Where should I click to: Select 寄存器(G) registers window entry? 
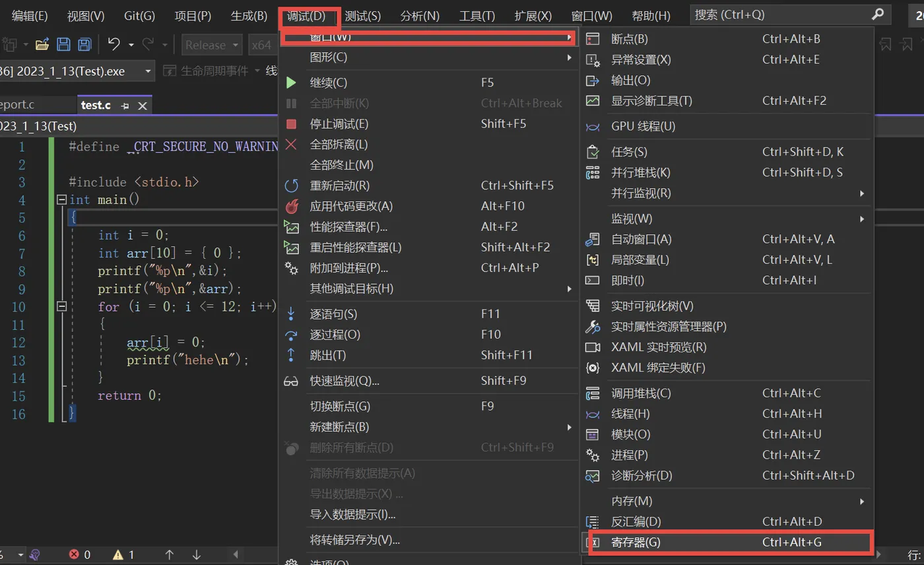click(727, 542)
